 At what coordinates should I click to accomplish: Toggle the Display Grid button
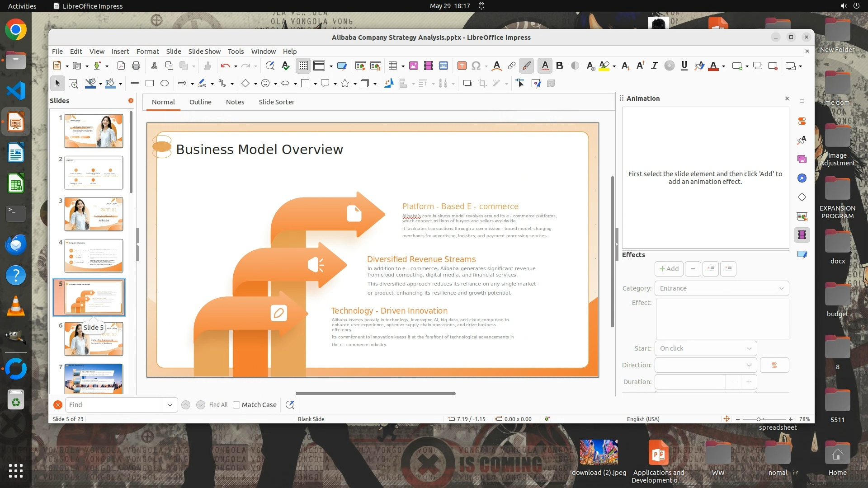303,66
